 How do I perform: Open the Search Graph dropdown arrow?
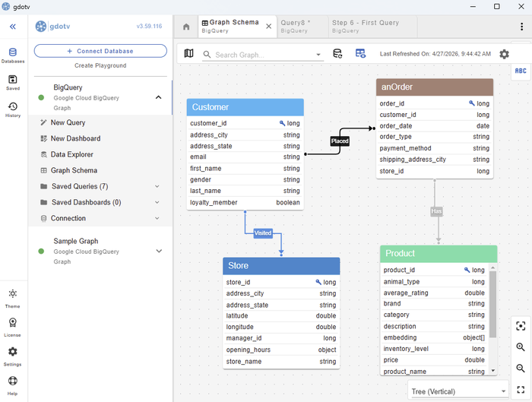(318, 55)
